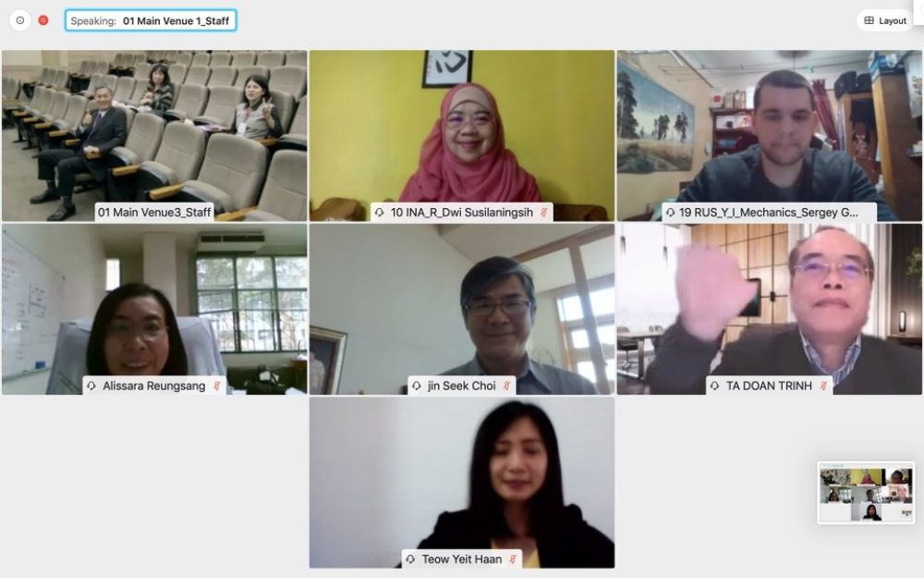This screenshot has width=924, height=578.
Task: Select the 01 Main Venue3_Staff video tile
Action: point(154,136)
